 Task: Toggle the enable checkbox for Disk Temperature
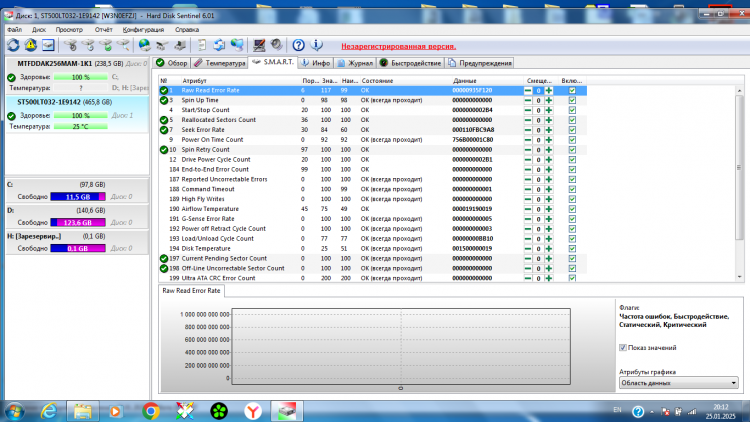point(572,249)
